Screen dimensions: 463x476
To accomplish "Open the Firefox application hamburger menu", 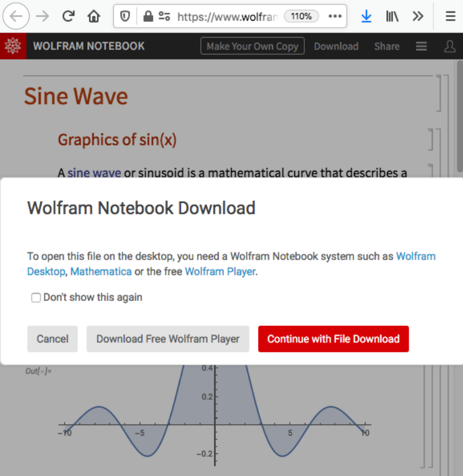I will tap(450, 16).
